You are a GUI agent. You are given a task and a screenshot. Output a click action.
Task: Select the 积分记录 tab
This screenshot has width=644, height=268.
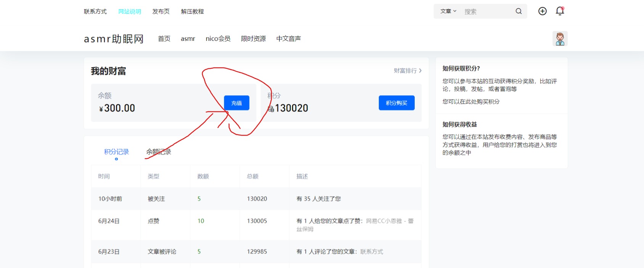click(x=116, y=152)
